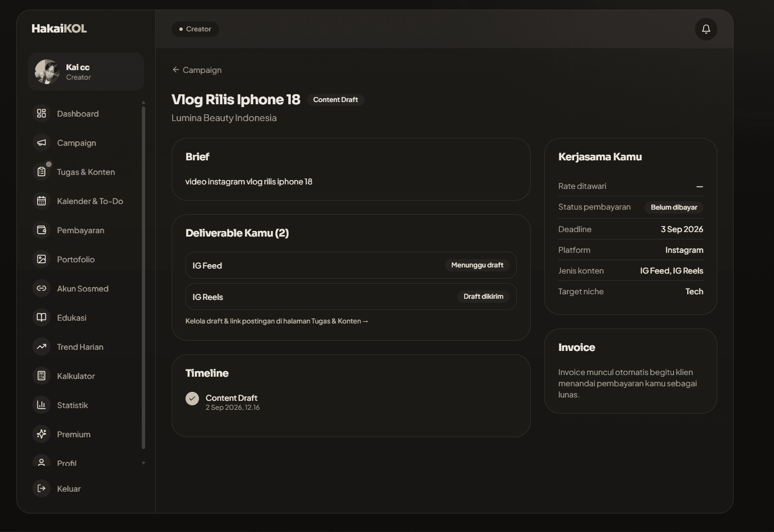Click the Portofolio image icon

[x=41, y=260]
